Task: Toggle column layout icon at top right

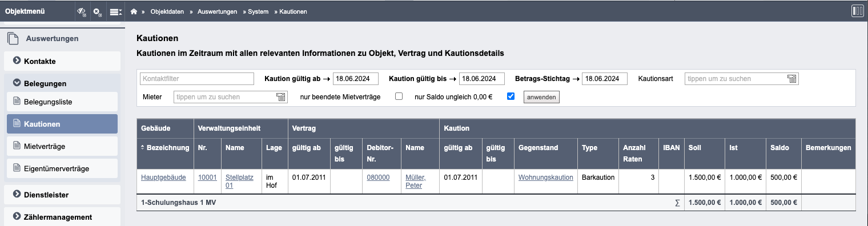Action: click(x=857, y=11)
